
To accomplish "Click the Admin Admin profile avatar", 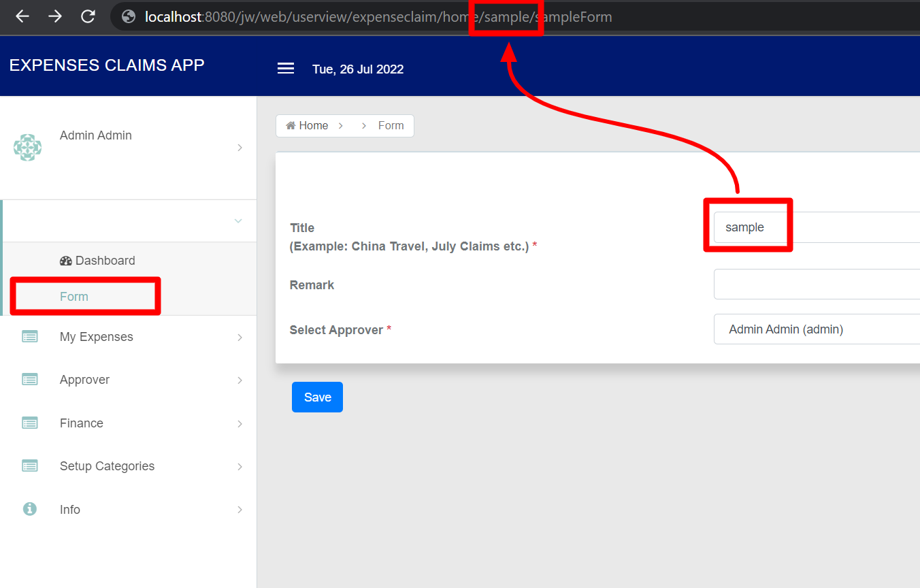I will (28, 147).
